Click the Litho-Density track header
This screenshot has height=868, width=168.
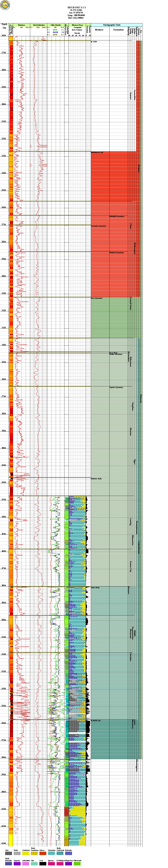click(56, 25)
